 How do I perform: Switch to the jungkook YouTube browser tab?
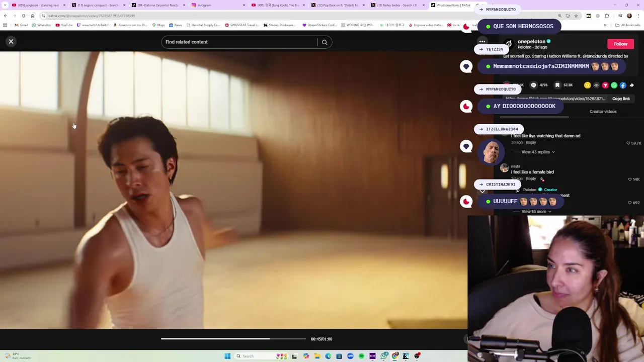click(x=38, y=5)
